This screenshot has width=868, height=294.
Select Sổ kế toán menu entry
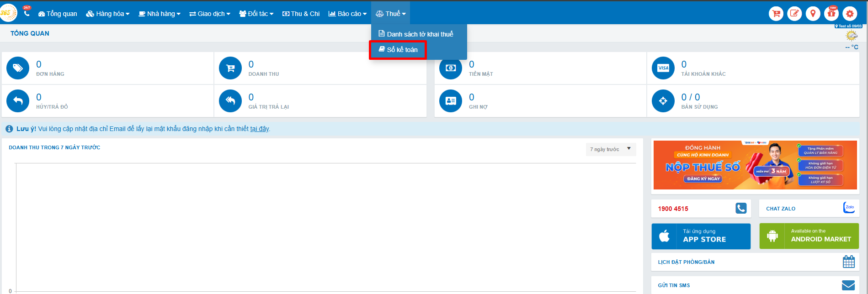pyautogui.click(x=398, y=50)
